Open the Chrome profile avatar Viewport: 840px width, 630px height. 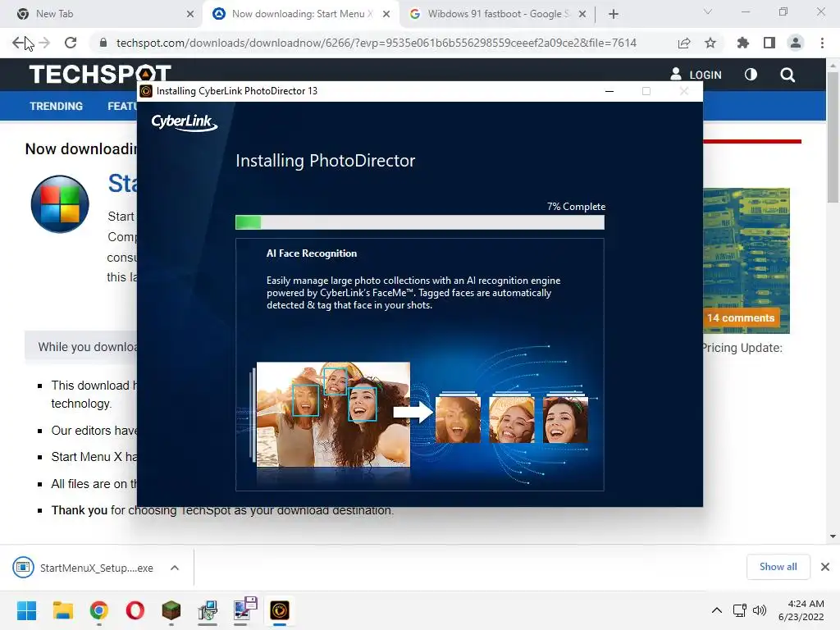(796, 43)
